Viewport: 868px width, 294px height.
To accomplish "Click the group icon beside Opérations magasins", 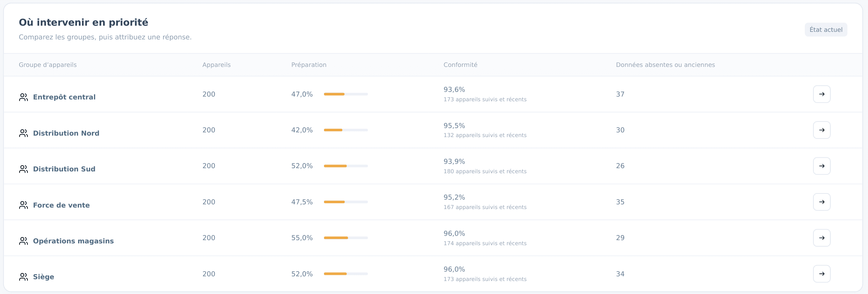I will point(24,241).
